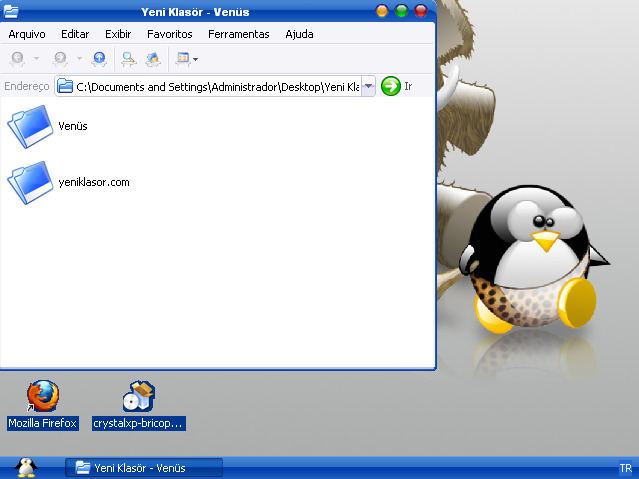The height and width of the screenshot is (479, 639).
Task: Click the green Ir go button
Action: [x=391, y=87]
